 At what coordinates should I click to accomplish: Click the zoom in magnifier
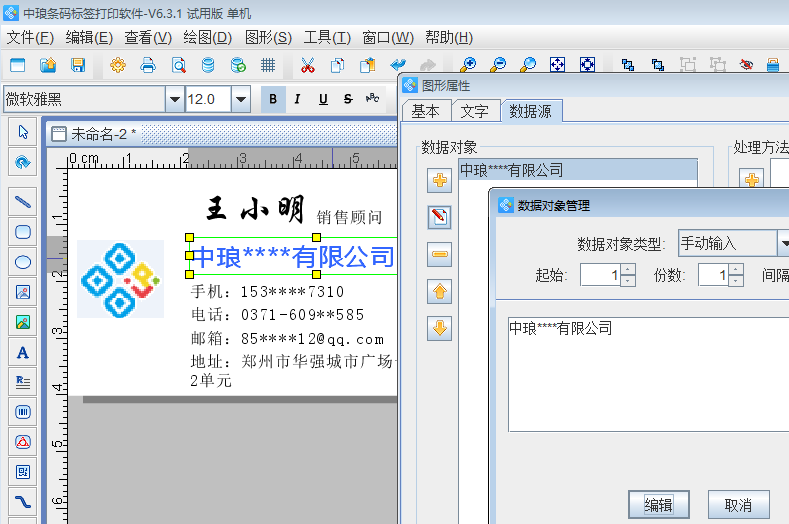(x=467, y=65)
